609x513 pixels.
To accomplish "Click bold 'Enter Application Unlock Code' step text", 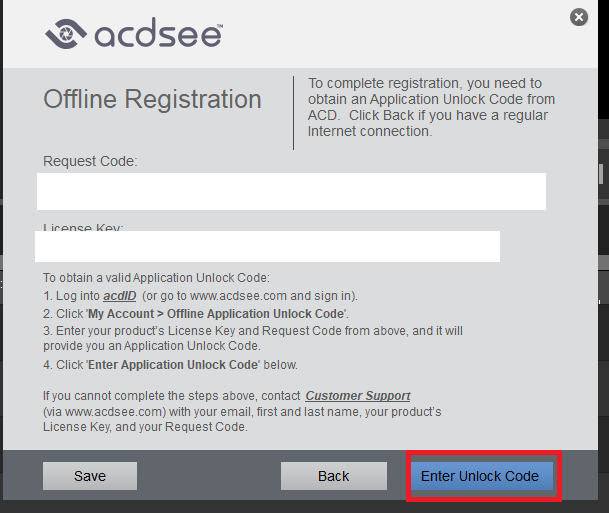I will pos(189,364).
